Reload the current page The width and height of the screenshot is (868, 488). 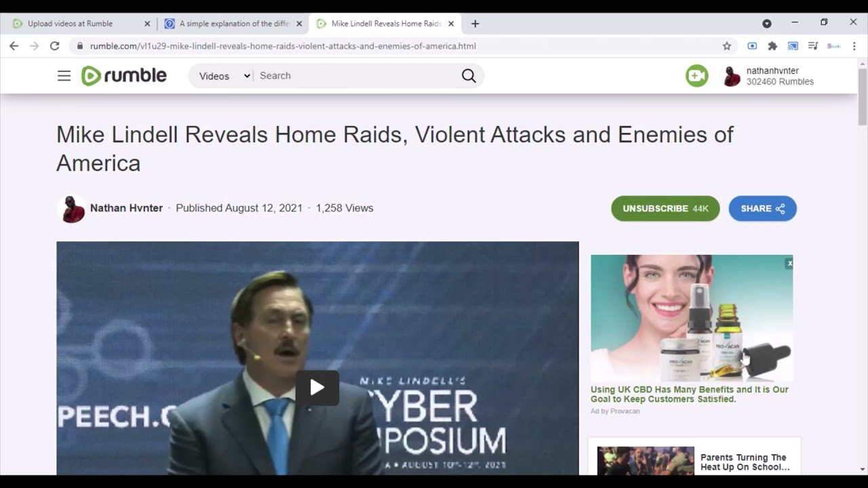click(x=55, y=46)
